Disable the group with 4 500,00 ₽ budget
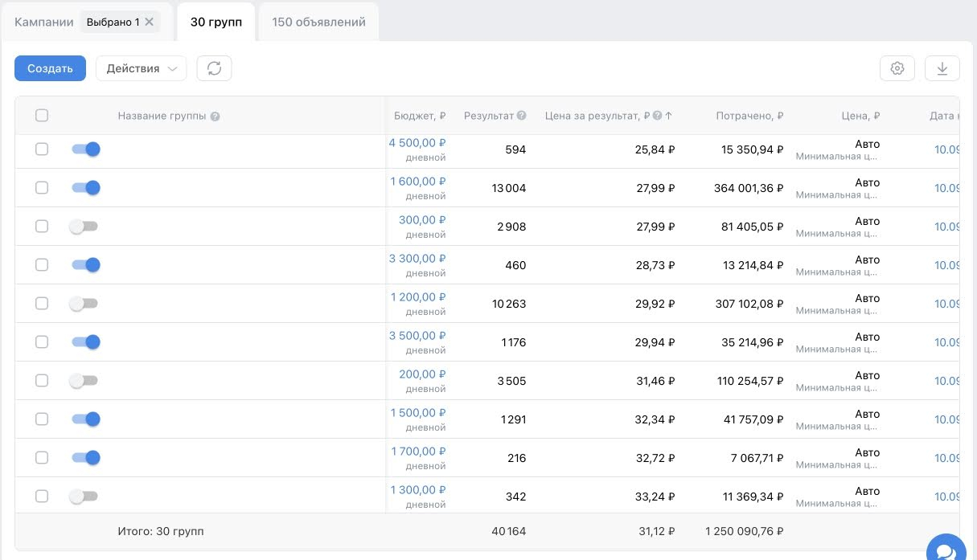 point(85,149)
